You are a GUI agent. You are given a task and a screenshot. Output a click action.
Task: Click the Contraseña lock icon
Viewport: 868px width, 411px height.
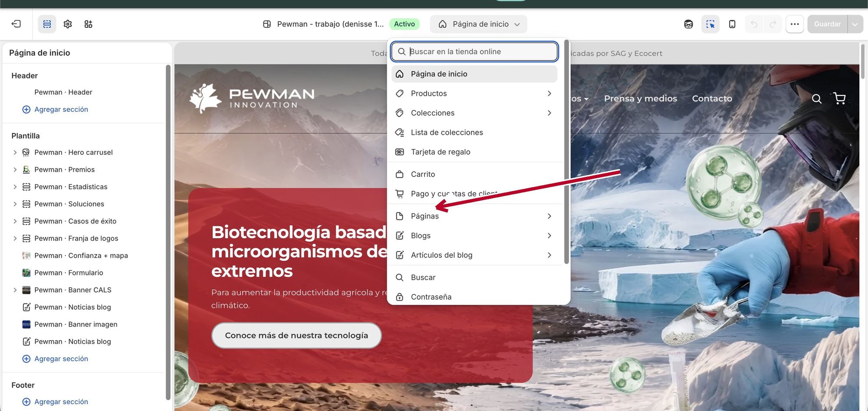pos(400,297)
